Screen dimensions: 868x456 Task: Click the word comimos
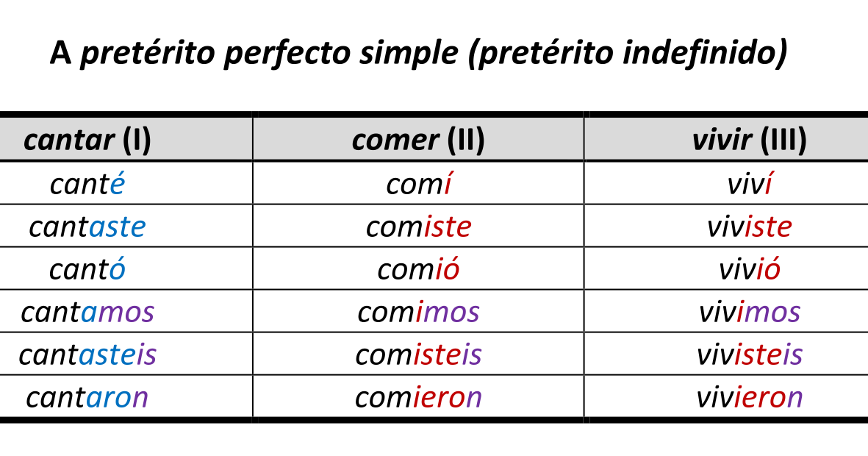pos(418,312)
